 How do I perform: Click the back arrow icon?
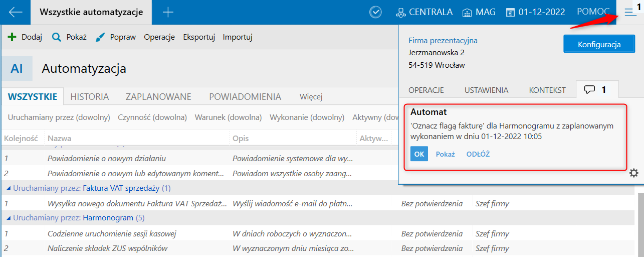16,13
